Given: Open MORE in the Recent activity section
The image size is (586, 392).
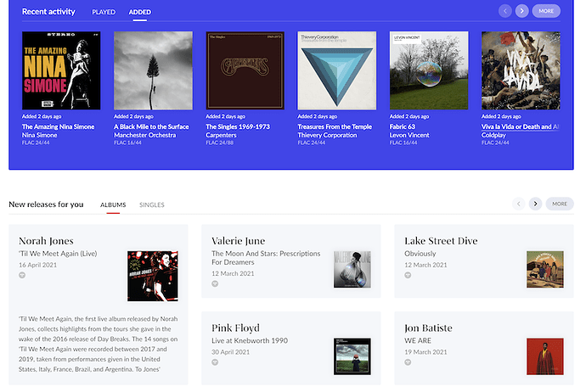Looking at the screenshot, I should pyautogui.click(x=546, y=11).
